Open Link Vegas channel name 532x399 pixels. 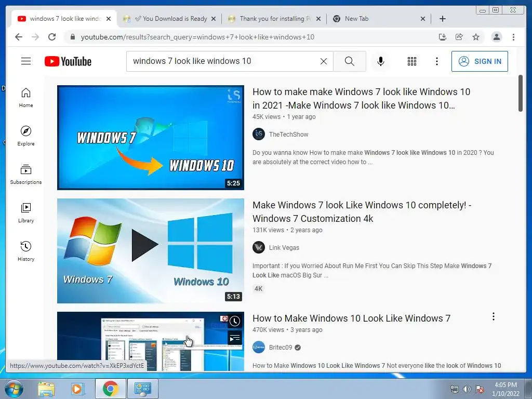pos(284,248)
